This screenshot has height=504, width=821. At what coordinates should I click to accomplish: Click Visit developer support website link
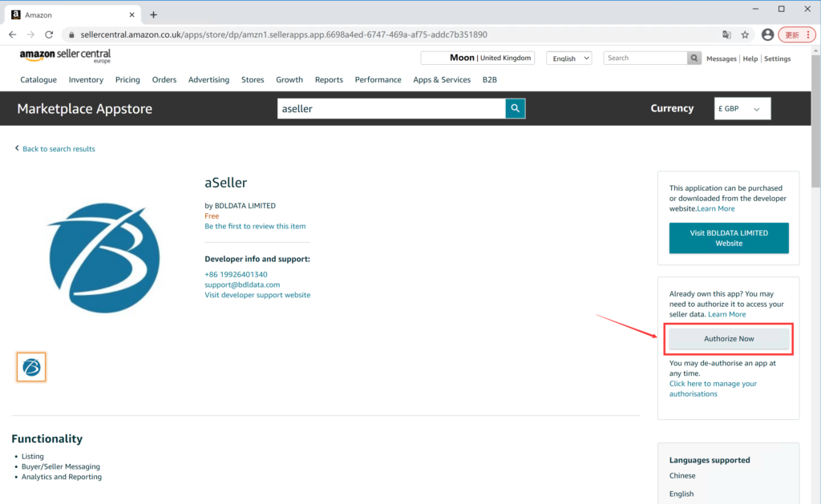(x=257, y=295)
